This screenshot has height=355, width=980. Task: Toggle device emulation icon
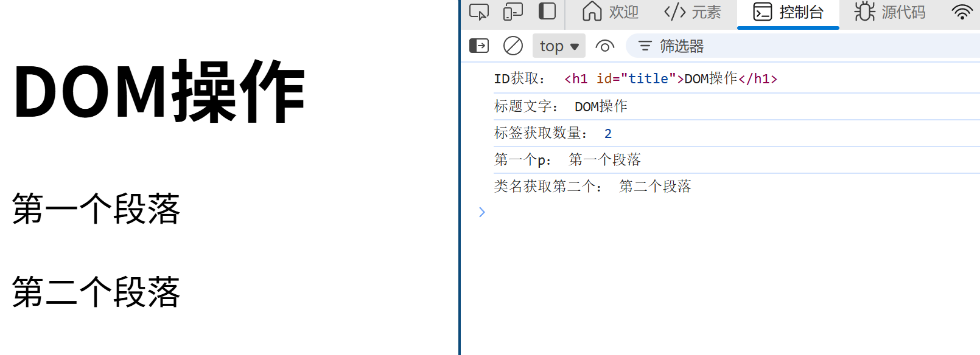(513, 12)
